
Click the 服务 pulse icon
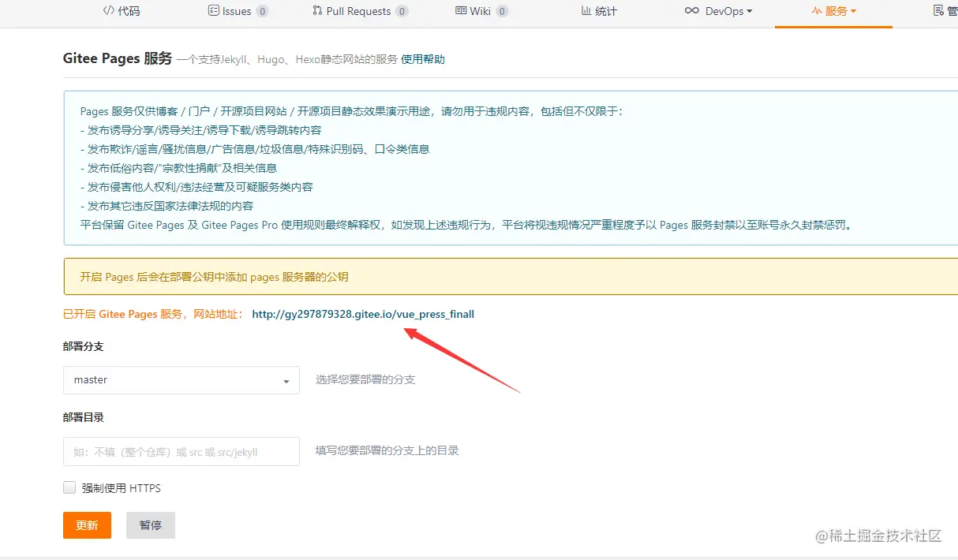tap(817, 11)
